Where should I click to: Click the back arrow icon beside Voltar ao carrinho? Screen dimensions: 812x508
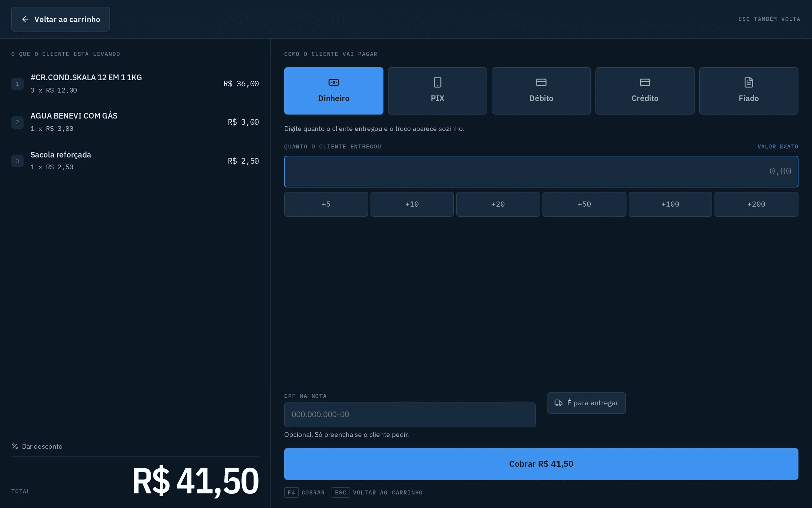[25, 19]
